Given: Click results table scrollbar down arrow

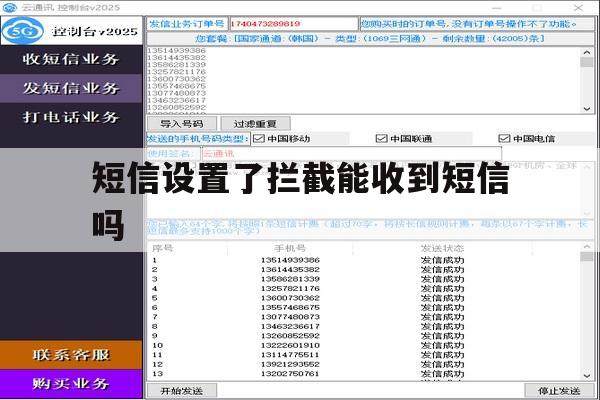Looking at the screenshot, I should point(587,376).
